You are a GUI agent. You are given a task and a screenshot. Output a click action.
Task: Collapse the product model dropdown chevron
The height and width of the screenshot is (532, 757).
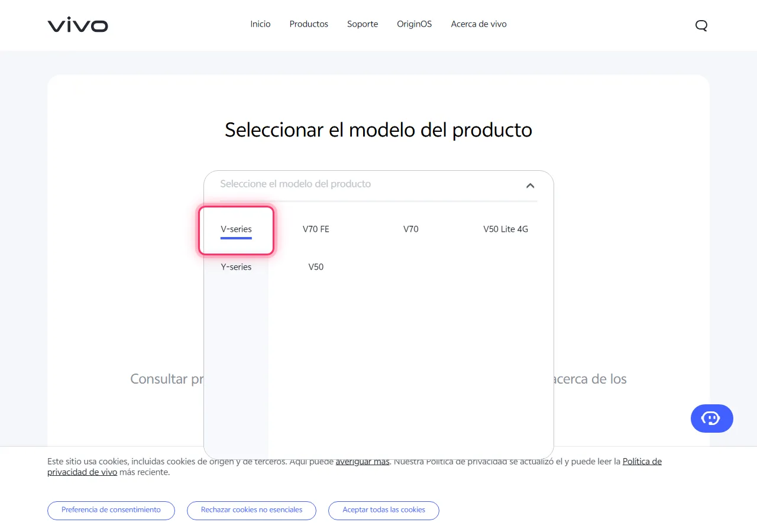[x=530, y=186]
